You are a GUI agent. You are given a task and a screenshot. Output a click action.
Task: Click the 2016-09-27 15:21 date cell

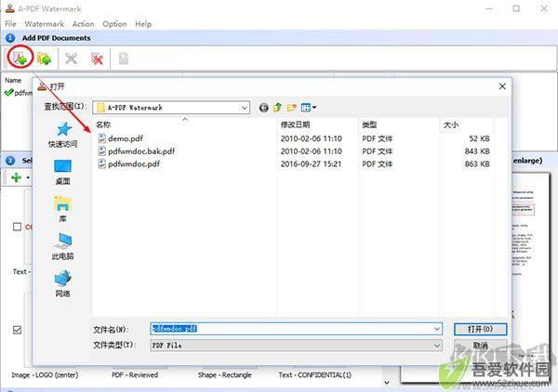tap(311, 163)
